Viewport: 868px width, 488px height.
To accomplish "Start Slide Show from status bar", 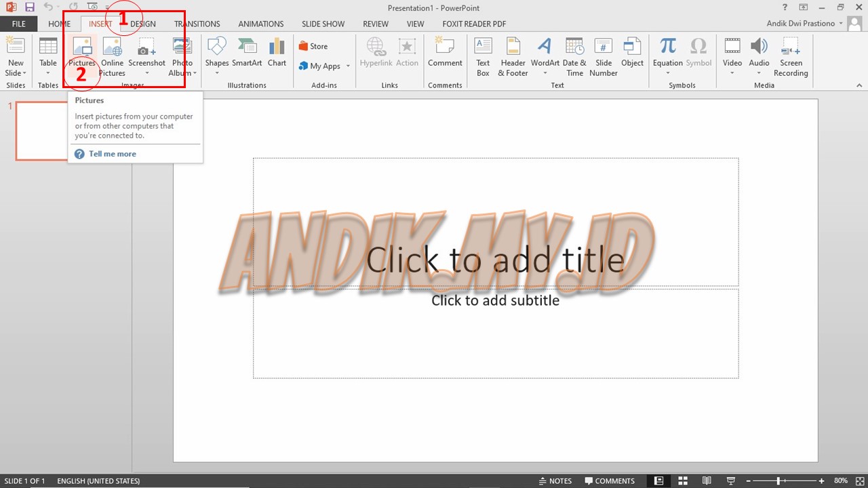I will point(730,481).
